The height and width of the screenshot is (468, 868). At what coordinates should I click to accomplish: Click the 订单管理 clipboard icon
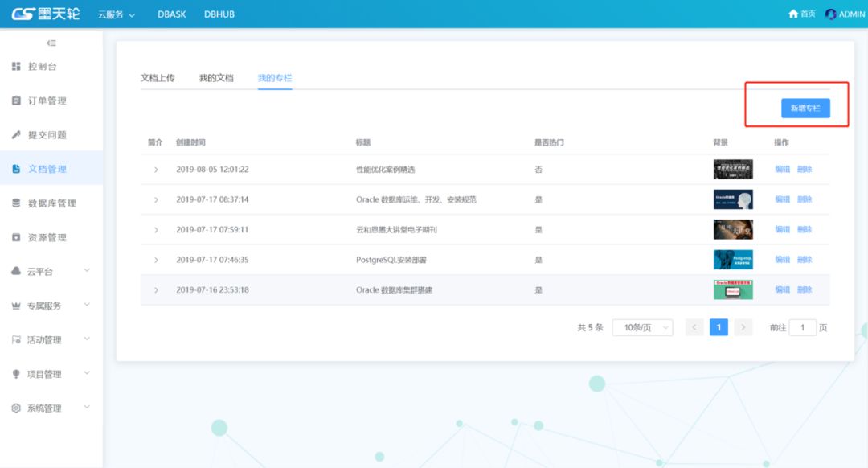point(16,101)
